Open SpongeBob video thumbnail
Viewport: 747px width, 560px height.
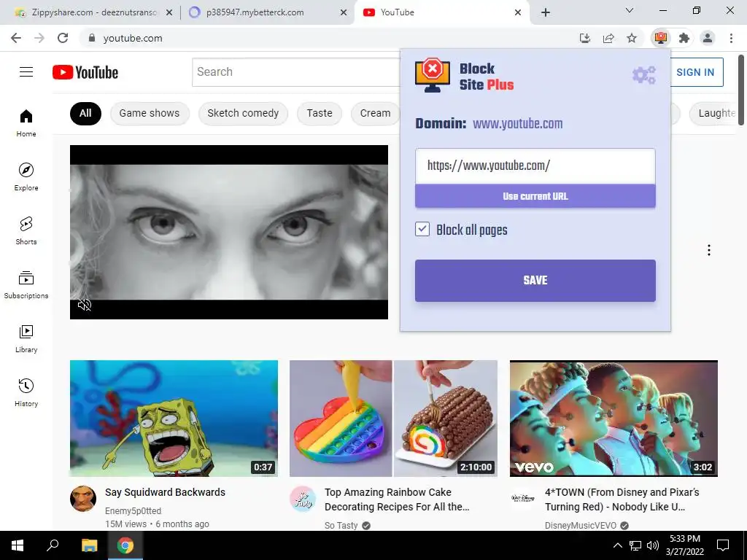174,418
